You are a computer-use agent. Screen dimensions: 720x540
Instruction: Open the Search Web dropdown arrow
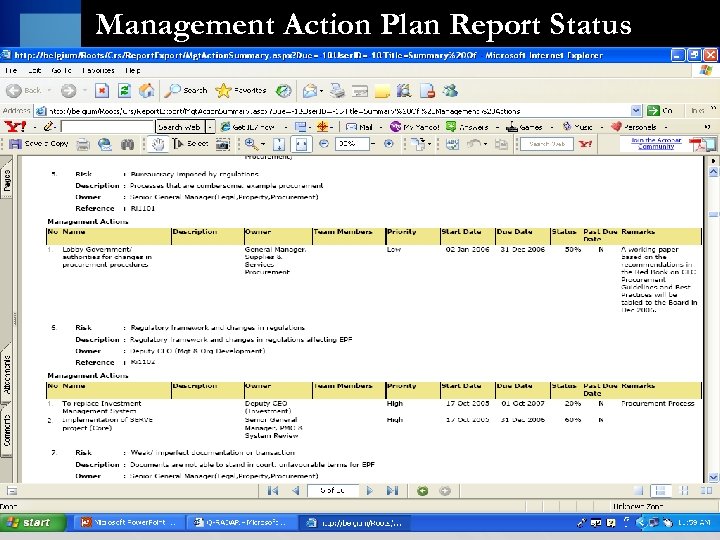click(210, 127)
